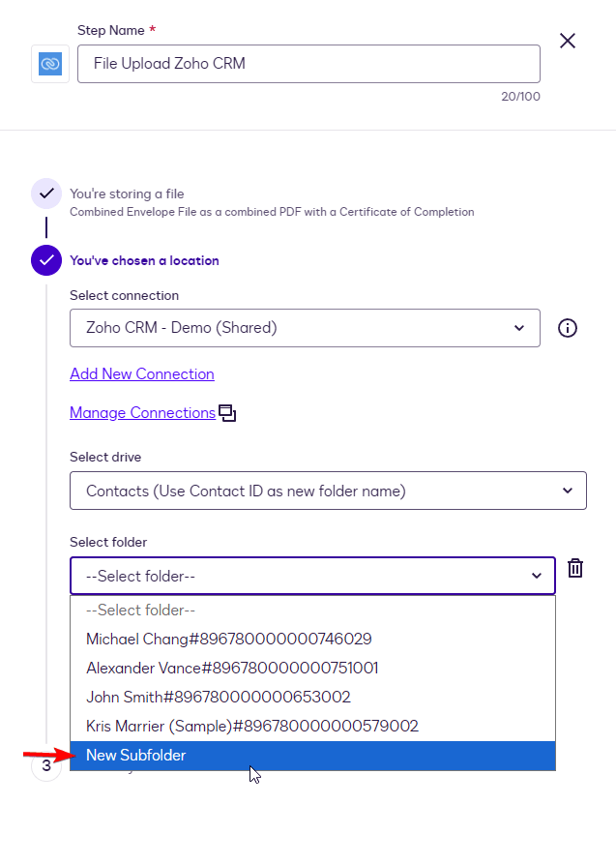616x864 pixels.
Task: Open the Select connection dropdown
Action: [x=305, y=328]
